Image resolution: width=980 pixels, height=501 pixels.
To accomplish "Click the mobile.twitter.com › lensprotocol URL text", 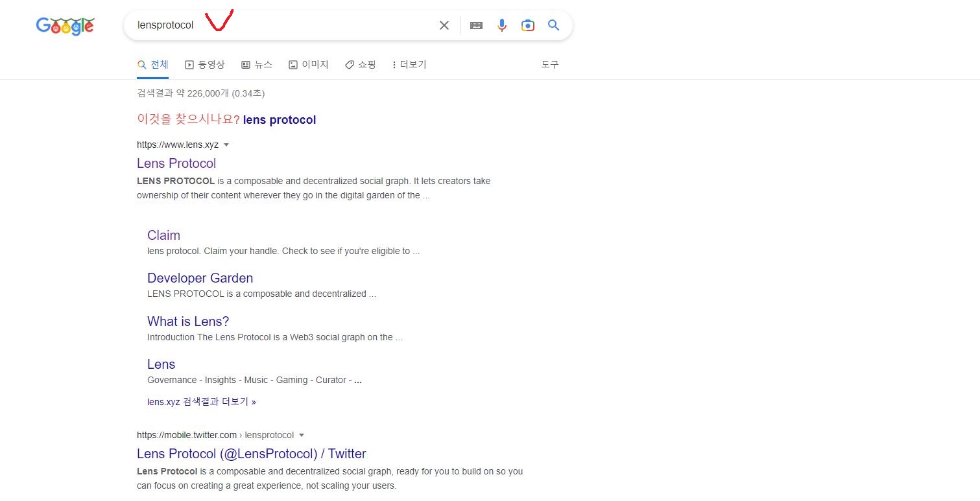I will click(215, 435).
